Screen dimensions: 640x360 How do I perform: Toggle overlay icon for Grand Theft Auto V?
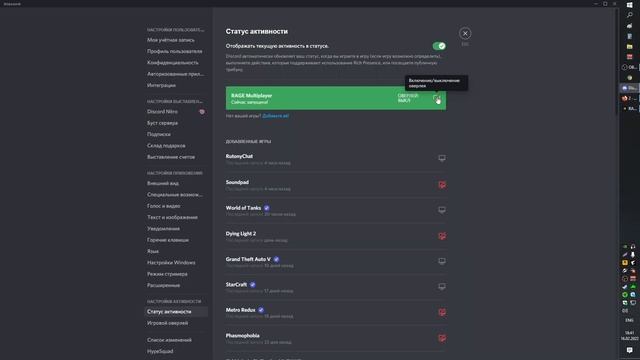coord(442,261)
